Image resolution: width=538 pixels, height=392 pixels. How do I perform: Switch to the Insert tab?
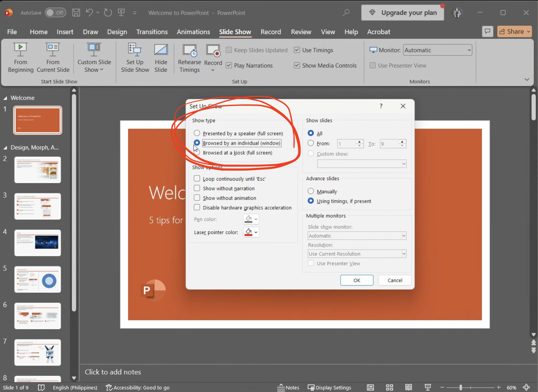(65, 32)
